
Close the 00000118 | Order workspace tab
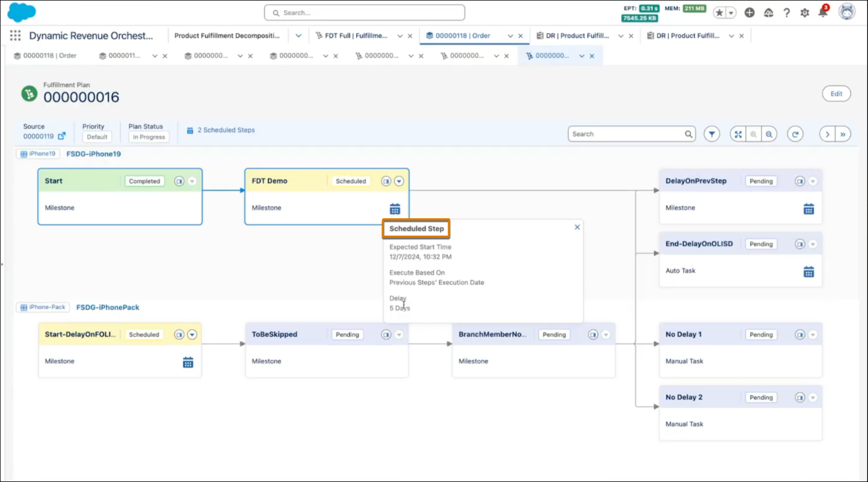pyautogui.click(x=521, y=36)
